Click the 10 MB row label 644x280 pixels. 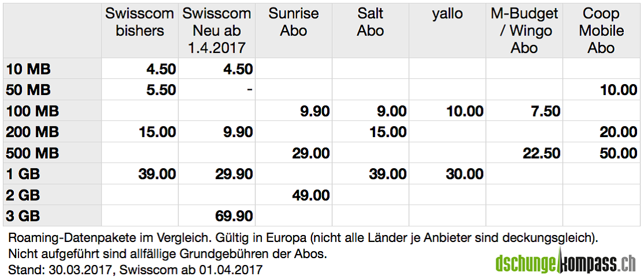[x=29, y=69]
